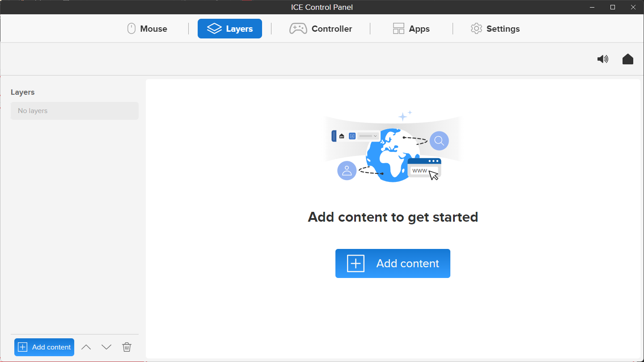
Task: Go to the Apps tab
Action: 411,29
